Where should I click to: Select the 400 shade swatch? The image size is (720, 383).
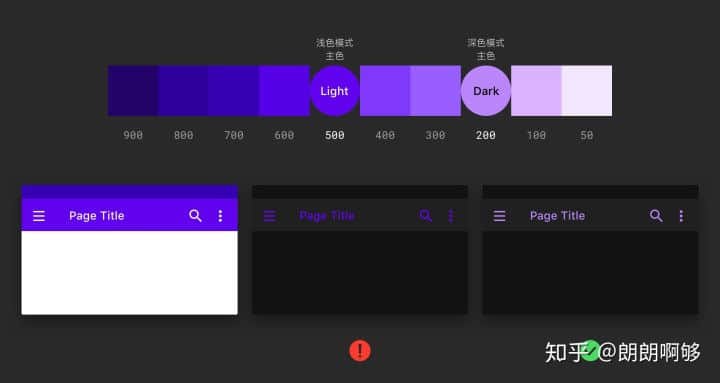tap(385, 91)
